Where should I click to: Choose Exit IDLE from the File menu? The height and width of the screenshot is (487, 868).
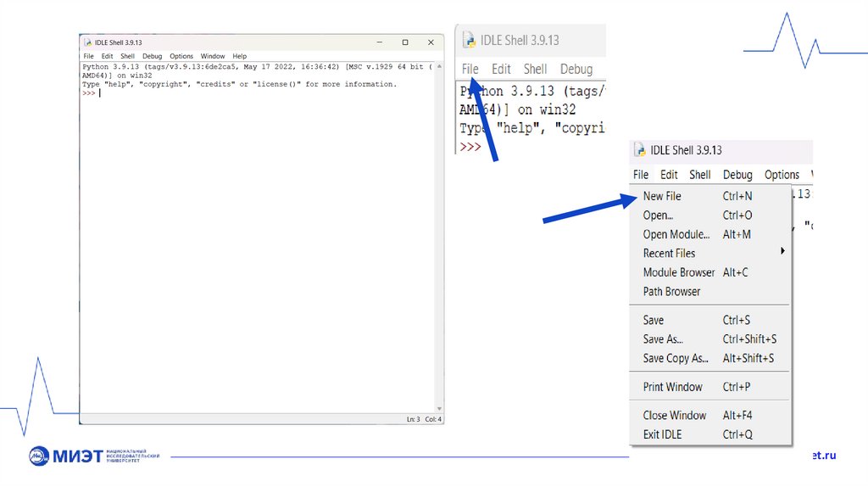pyautogui.click(x=710, y=434)
